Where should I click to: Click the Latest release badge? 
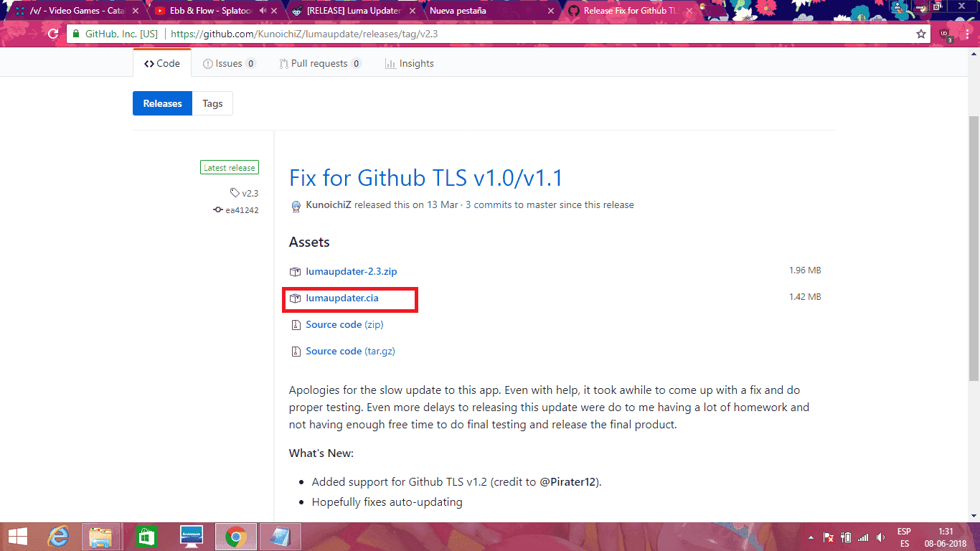tap(230, 168)
